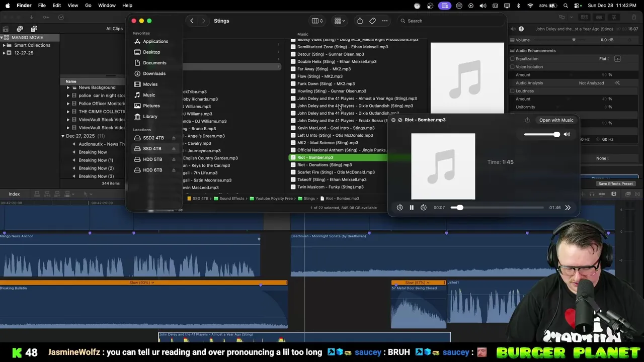Screen dimensions: 644x362
Task: Open the timeline Index button
Action: (14, 194)
